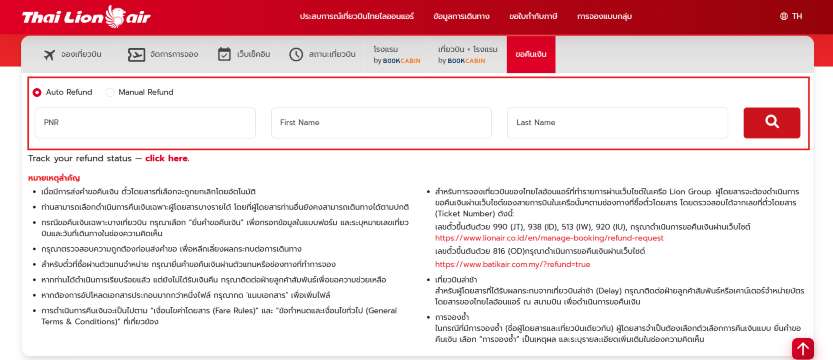Click the web check-in calendar icon
The height and width of the screenshot is (360, 833).
(x=224, y=54)
